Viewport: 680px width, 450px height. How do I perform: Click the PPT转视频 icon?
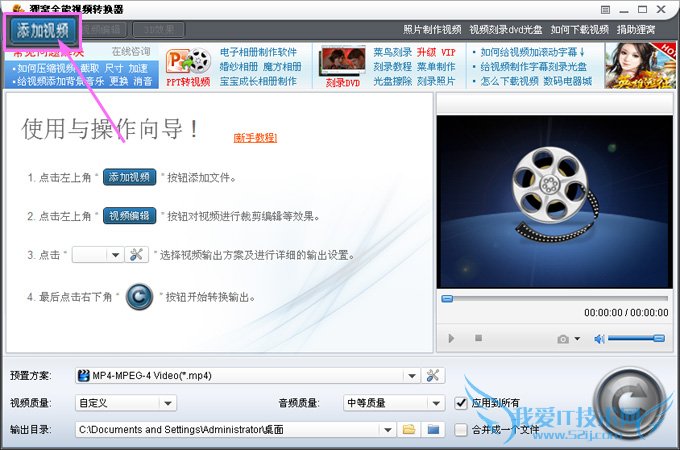click(188, 67)
